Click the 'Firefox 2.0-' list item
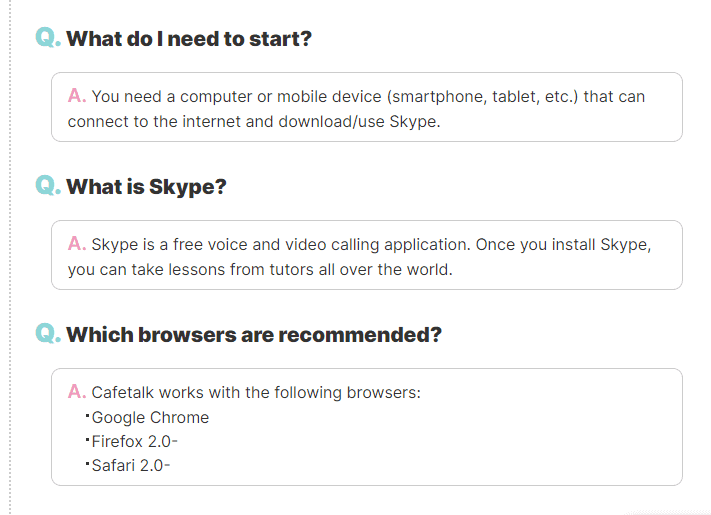The image size is (711, 515). (x=135, y=441)
